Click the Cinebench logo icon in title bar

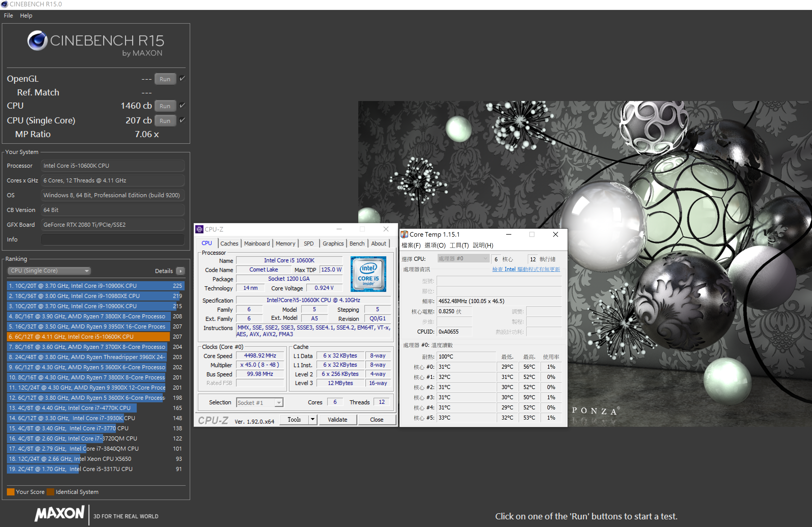click(x=4, y=4)
